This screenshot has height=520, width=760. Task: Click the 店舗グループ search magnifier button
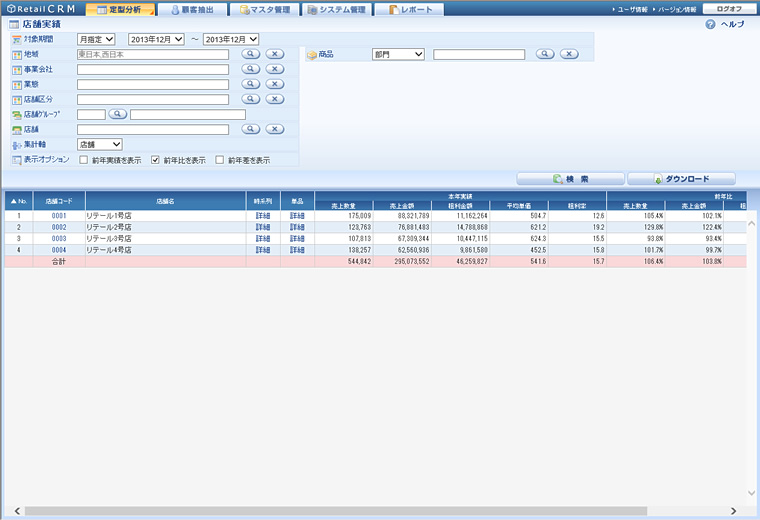coord(117,114)
